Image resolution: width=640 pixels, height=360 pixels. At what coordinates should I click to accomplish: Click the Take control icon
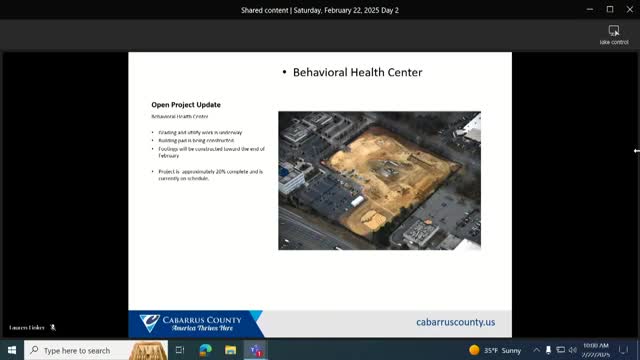(x=613, y=31)
